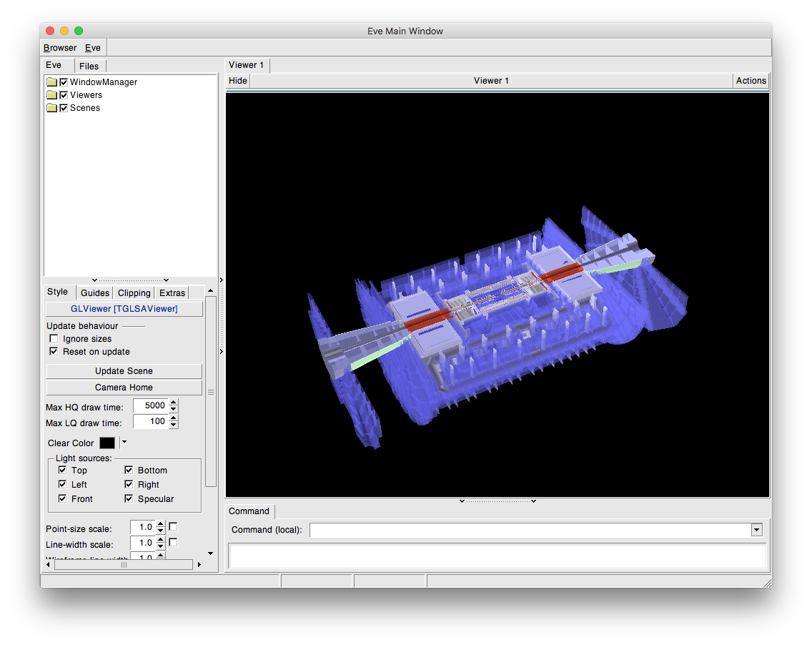Image resolution: width=812 pixels, height=645 pixels.
Task: Click the Scenes folder icon
Action: click(x=51, y=108)
